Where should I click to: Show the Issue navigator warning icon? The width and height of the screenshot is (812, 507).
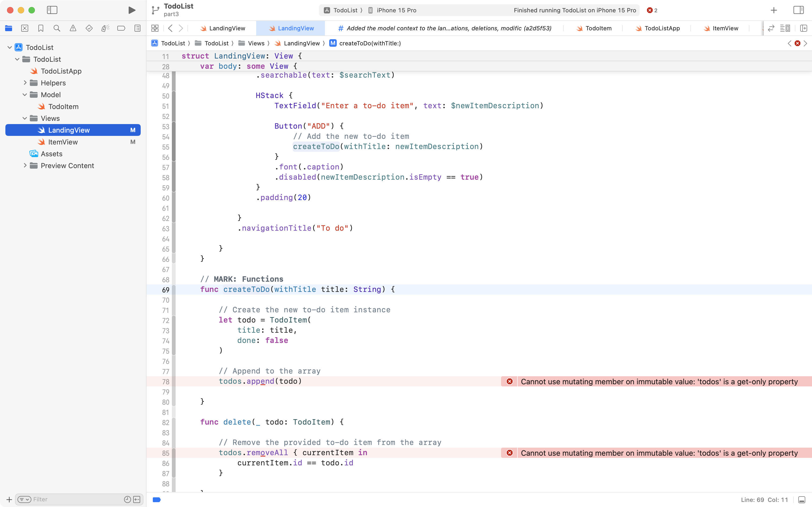(x=73, y=28)
